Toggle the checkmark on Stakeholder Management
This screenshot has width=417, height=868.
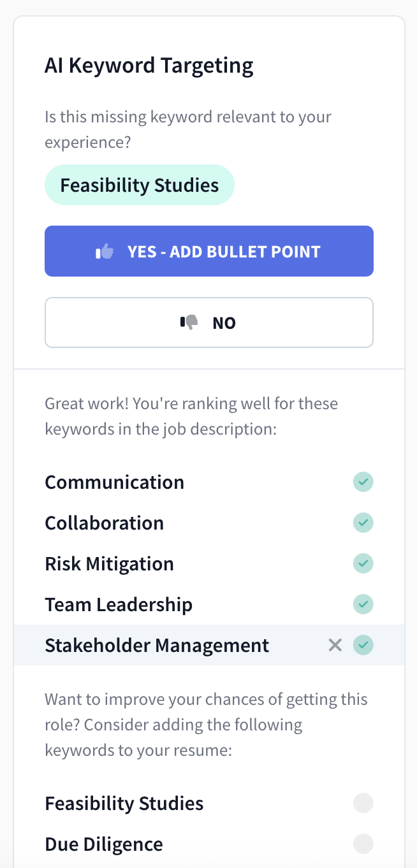pos(363,645)
